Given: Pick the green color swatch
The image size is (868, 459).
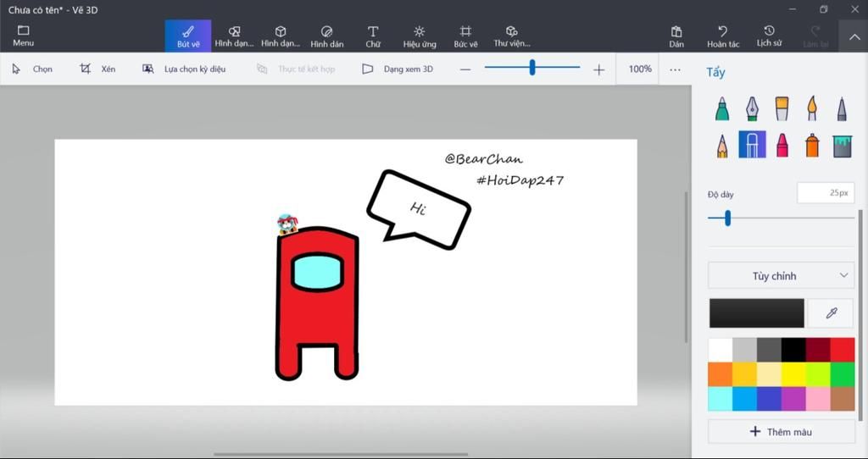Looking at the screenshot, I should pyautogui.click(x=843, y=374).
